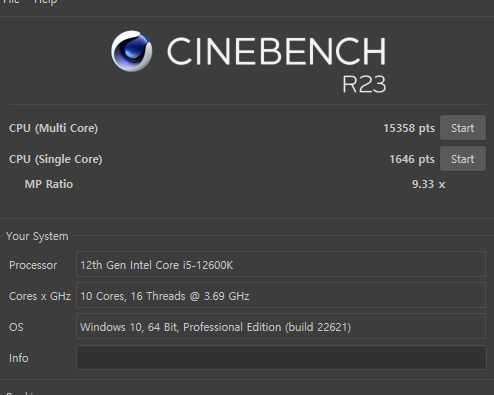494x395 pixels.
Task: Click the Cores x GHz value field
Action: (x=281, y=296)
